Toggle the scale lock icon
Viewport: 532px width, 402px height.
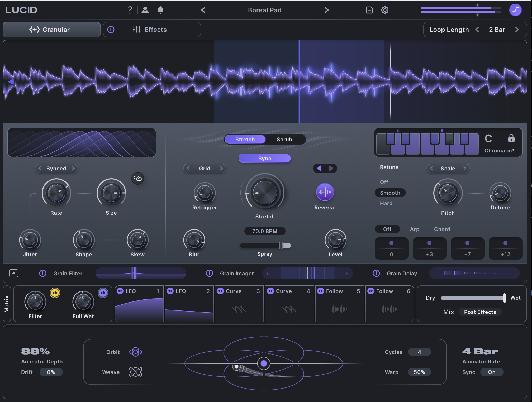(511, 138)
